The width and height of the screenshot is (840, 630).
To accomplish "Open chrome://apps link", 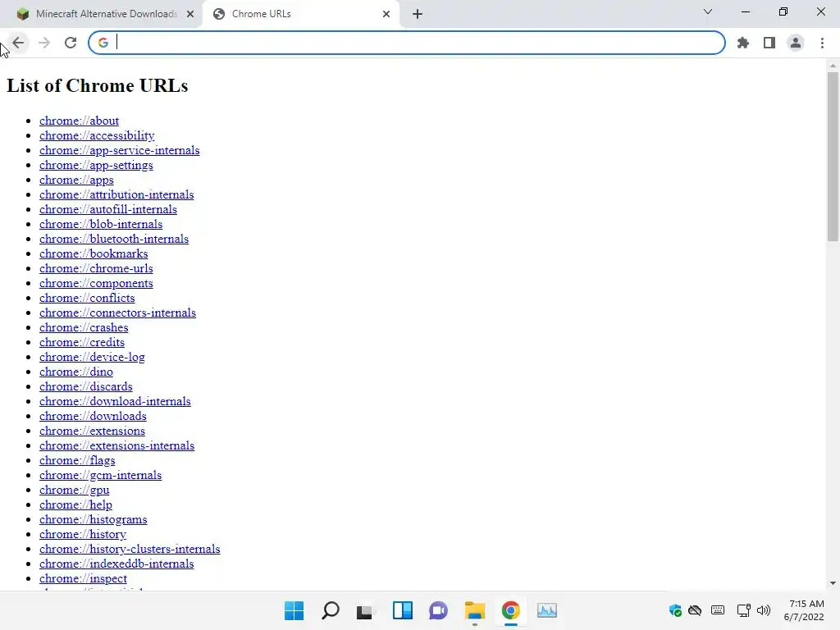I will coord(76,180).
